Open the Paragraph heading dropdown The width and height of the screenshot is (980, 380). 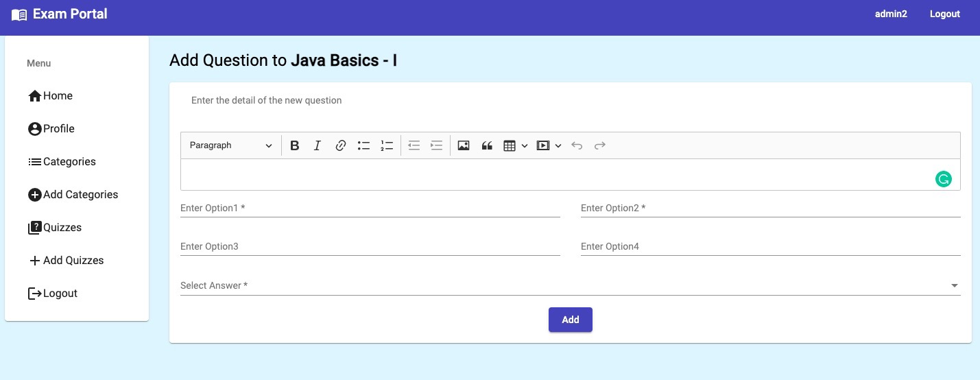pyautogui.click(x=231, y=145)
